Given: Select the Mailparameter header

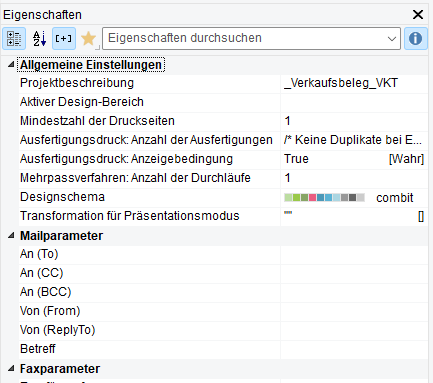Looking at the screenshot, I should pyautogui.click(x=61, y=236).
